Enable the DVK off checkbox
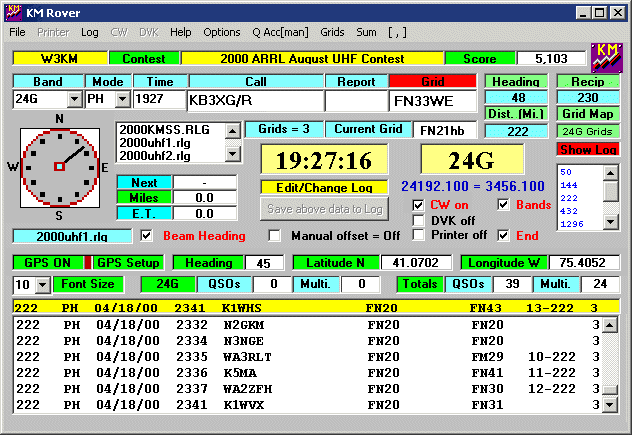Screen dimensions: 632x435 pos(418,221)
